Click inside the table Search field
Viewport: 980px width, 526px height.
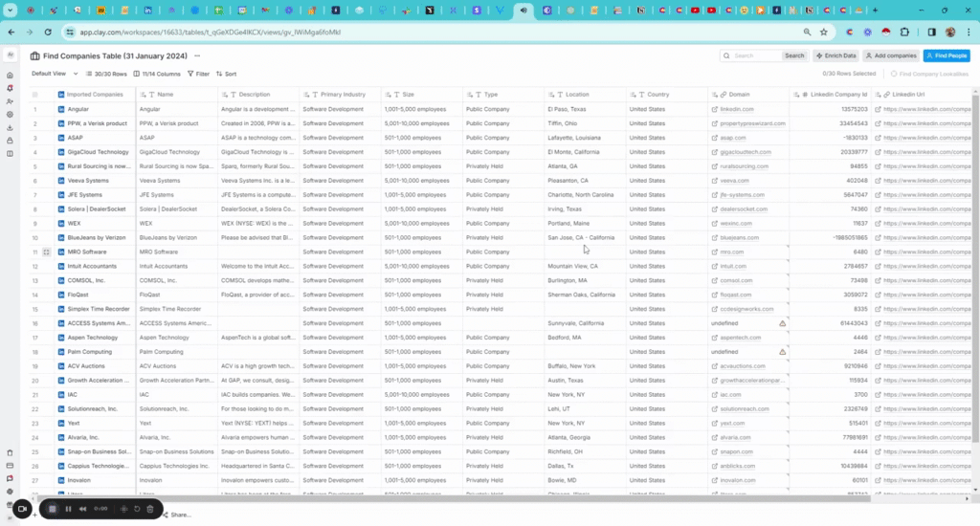click(756, 56)
